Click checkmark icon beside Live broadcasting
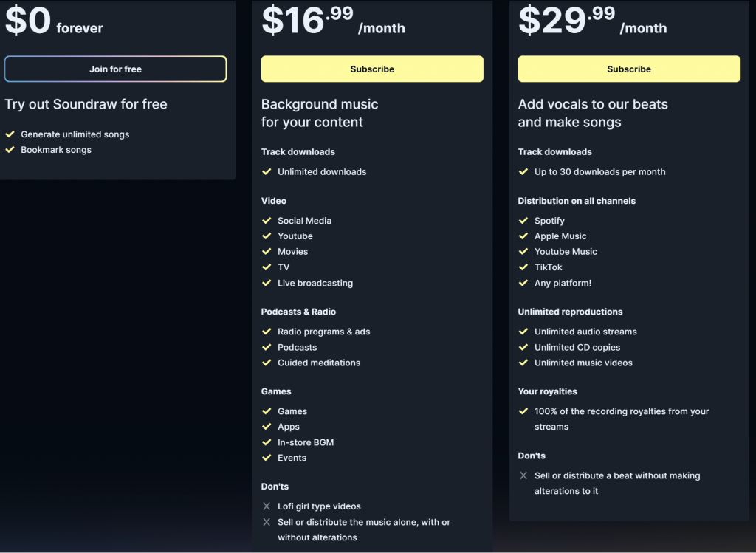This screenshot has height=553, width=756. 267,283
